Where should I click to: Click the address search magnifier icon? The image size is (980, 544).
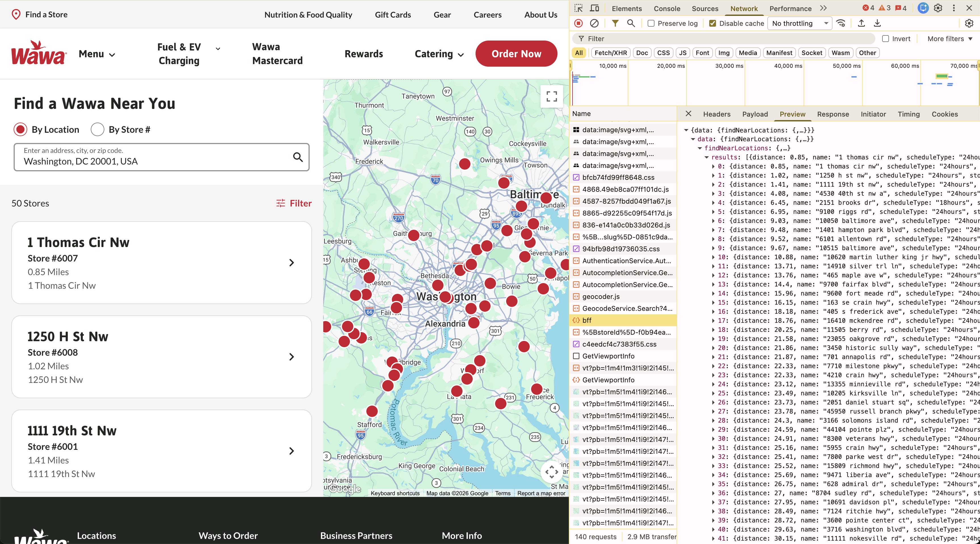click(298, 157)
